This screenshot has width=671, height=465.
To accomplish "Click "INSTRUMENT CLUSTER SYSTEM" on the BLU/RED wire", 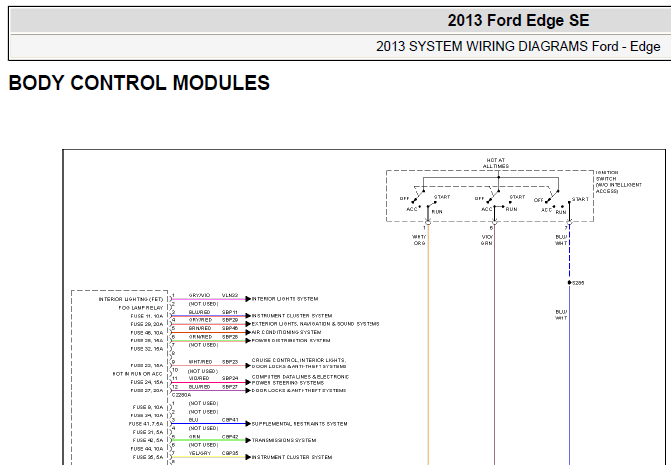I will click(x=292, y=316).
